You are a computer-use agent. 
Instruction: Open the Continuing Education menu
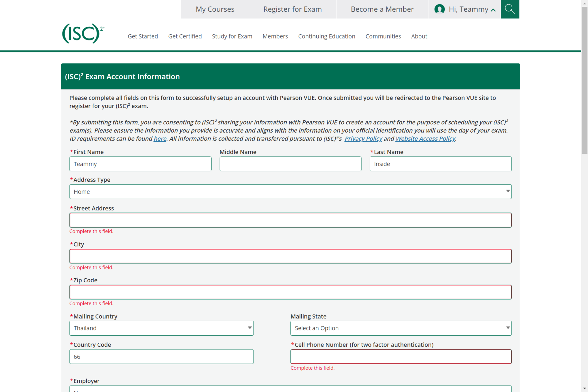(x=326, y=36)
